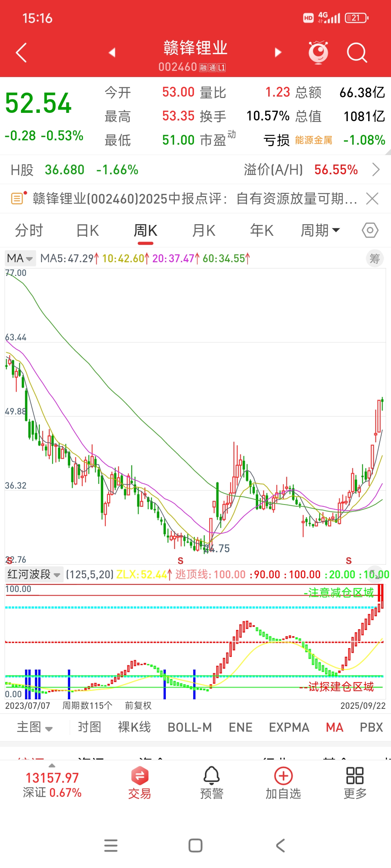Tap the 24.75 low price marker
The height and width of the screenshot is (868, 391).
(x=217, y=549)
